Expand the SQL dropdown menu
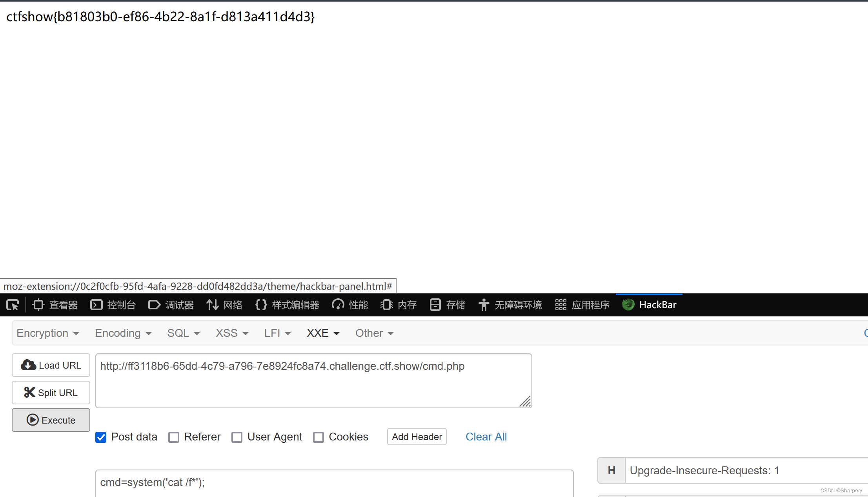This screenshot has width=868, height=497. [x=184, y=333]
